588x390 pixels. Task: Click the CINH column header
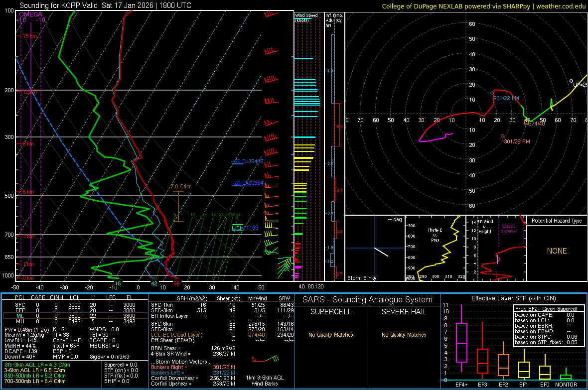tap(57, 297)
